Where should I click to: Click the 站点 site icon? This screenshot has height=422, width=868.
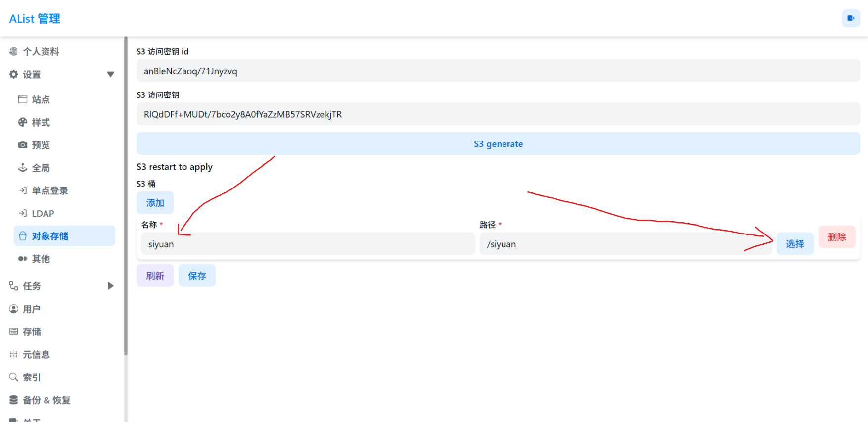click(23, 99)
